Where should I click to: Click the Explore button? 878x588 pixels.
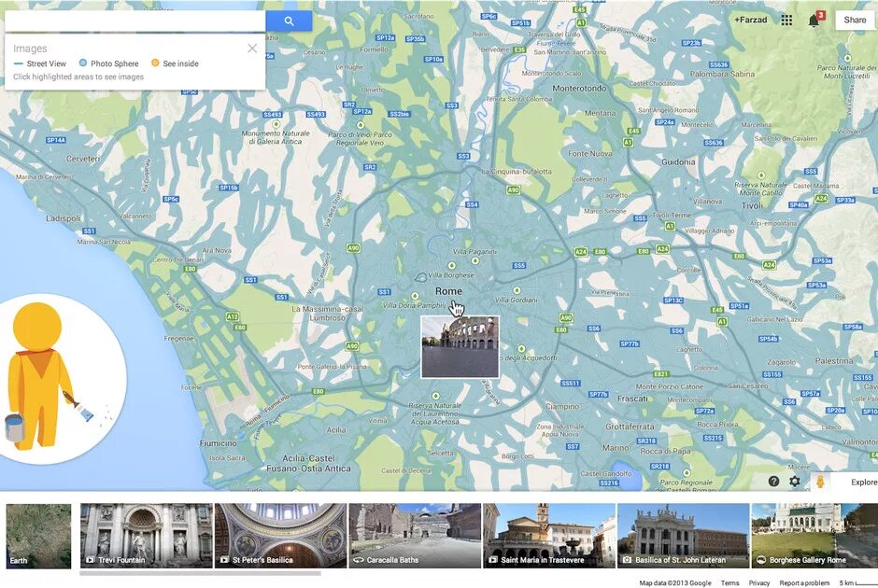click(x=863, y=483)
